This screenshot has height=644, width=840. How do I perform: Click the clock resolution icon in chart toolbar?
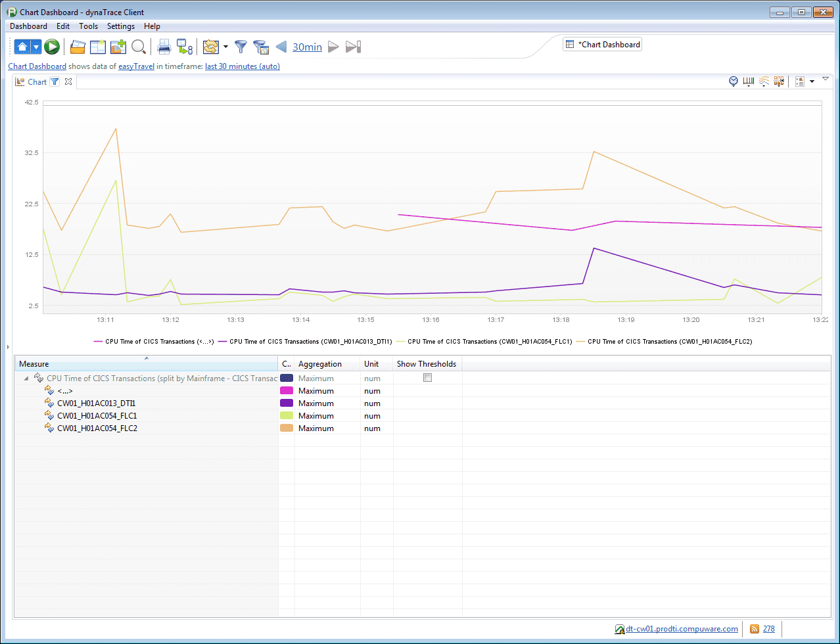pyautogui.click(x=734, y=81)
